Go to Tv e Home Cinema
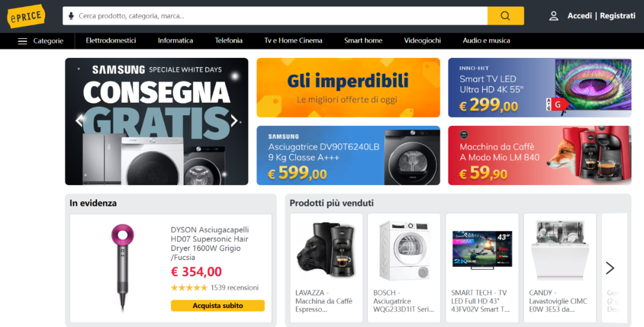This screenshot has height=327, width=644. 293,41
